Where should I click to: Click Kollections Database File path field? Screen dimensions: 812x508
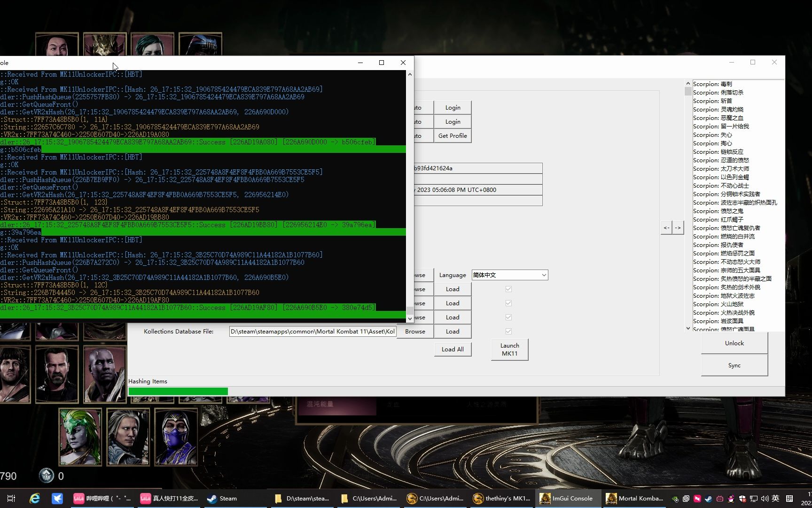click(x=312, y=331)
